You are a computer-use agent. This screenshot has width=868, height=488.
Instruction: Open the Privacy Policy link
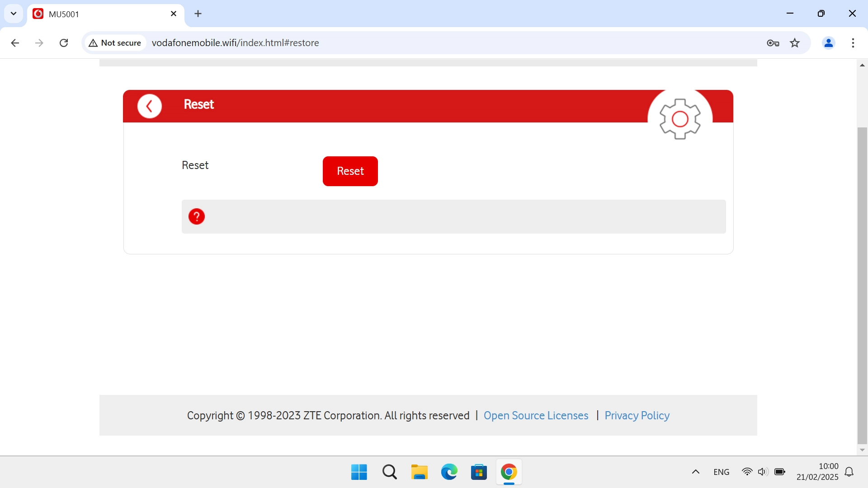click(637, 415)
